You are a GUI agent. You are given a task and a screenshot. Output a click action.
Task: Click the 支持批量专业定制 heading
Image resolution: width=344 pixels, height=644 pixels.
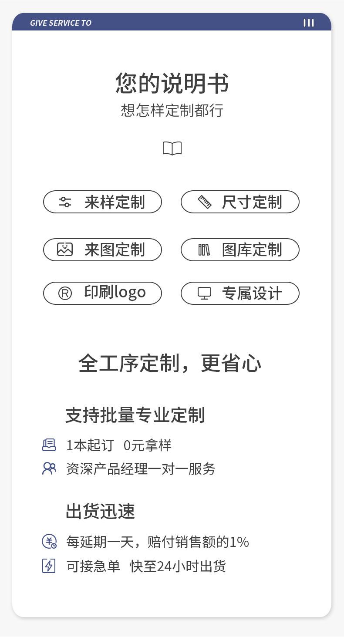[x=135, y=415]
